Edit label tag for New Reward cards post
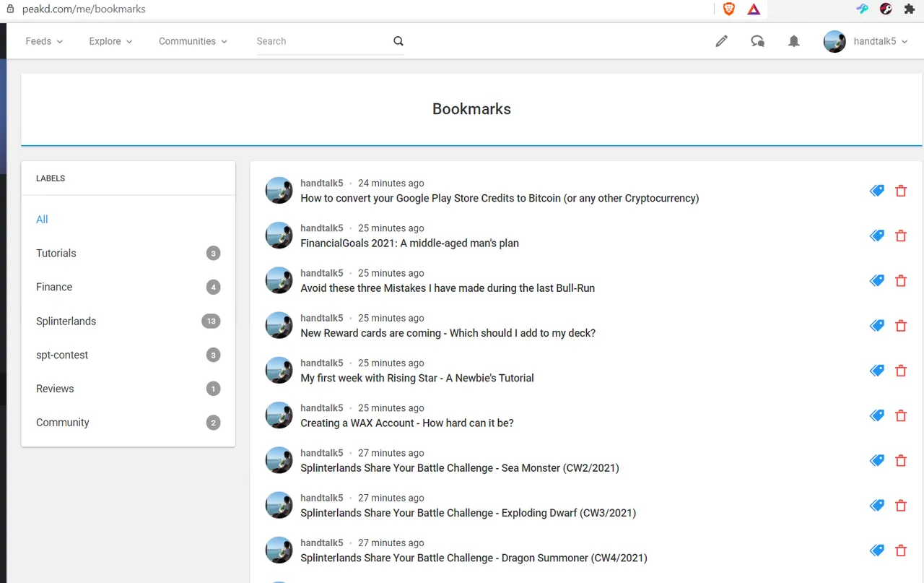 tap(877, 326)
